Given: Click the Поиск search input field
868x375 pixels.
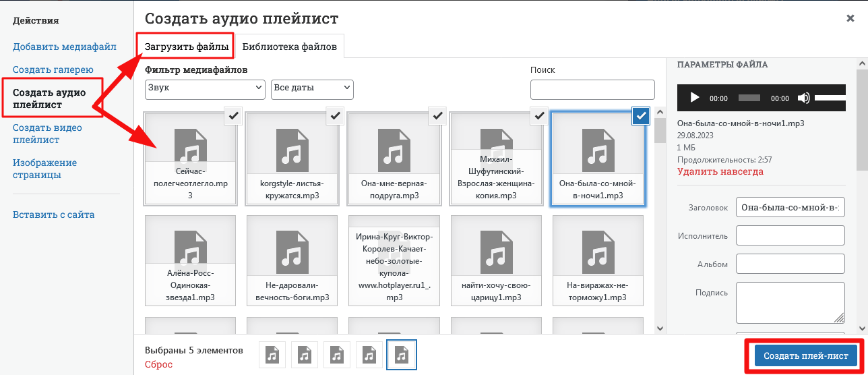Looking at the screenshot, I should point(592,90).
